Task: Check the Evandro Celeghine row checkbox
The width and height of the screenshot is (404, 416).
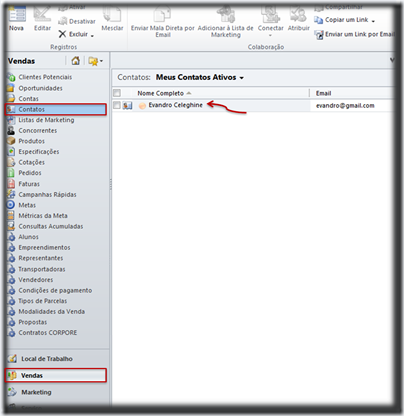Action: [x=117, y=105]
